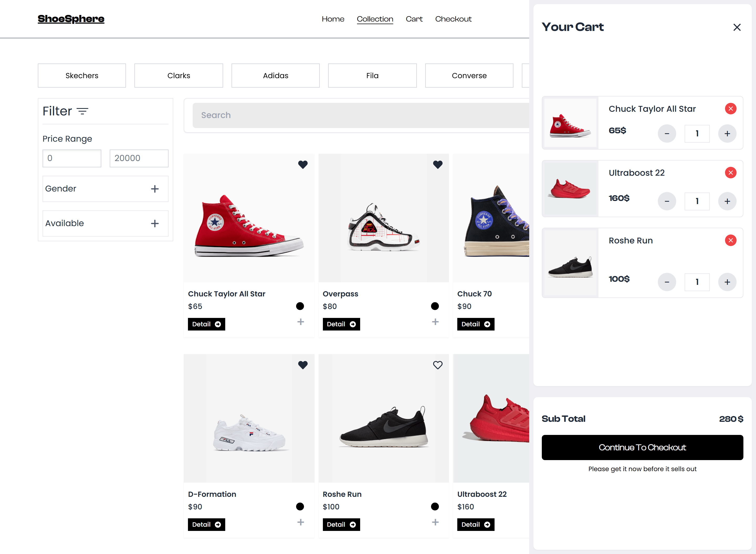Click Continue To Checkout button
Image resolution: width=756 pixels, height=554 pixels.
pyautogui.click(x=642, y=448)
